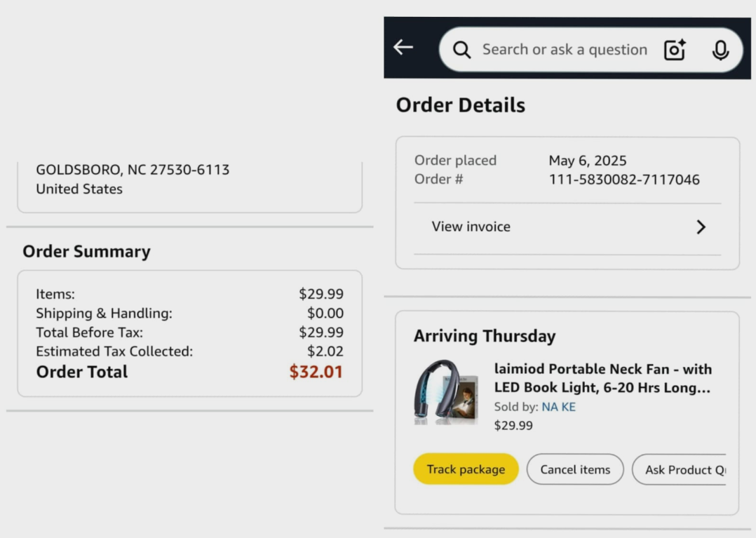Open camera lens visual search
This screenshot has width=756, height=538.
(674, 50)
